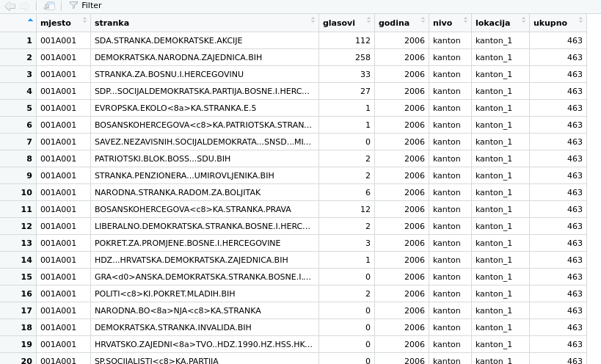The width and height of the screenshot is (601, 364).
Task: Select BOSANSKOHERCEGOVA<c8>KA.PATRIOTSKA.STRAN... cell
Action: 205,125
